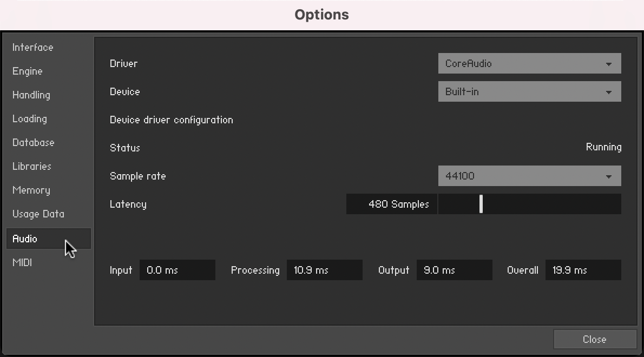Click the Input latency 0.0 ms field
The width and height of the screenshot is (644, 357).
[x=177, y=270]
